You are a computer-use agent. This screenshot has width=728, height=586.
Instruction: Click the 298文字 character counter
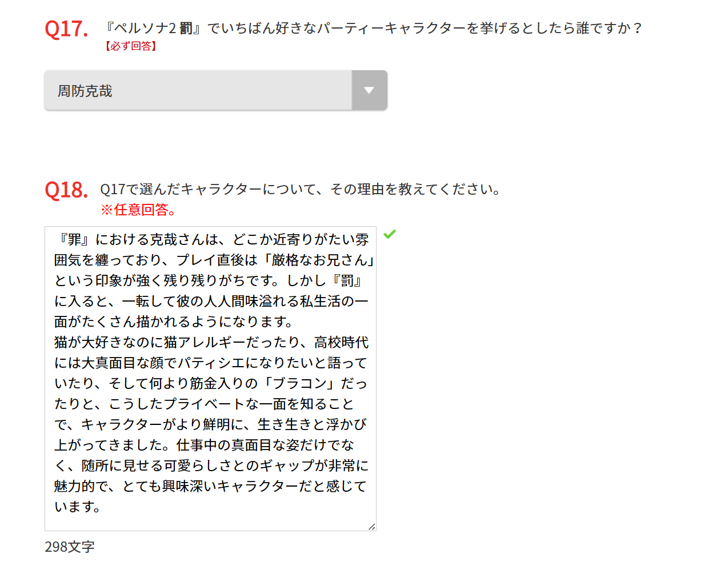(x=70, y=547)
